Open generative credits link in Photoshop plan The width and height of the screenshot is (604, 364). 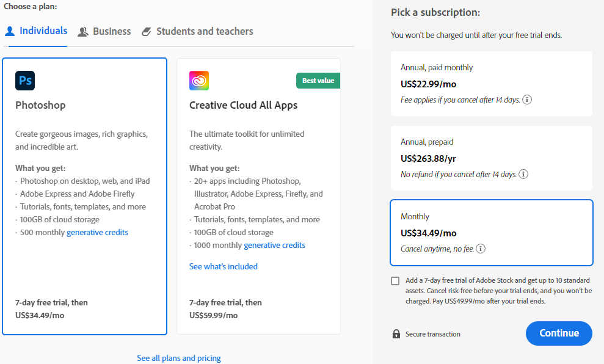tap(98, 232)
